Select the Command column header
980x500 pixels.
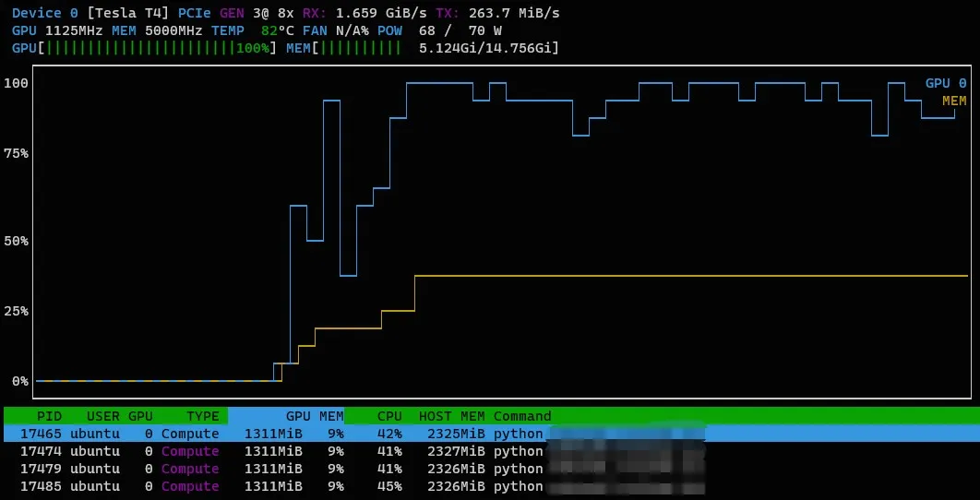click(x=521, y=416)
